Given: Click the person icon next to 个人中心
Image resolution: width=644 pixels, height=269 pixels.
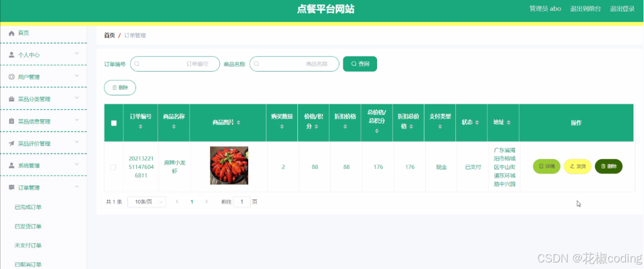Looking at the screenshot, I should (x=12, y=55).
